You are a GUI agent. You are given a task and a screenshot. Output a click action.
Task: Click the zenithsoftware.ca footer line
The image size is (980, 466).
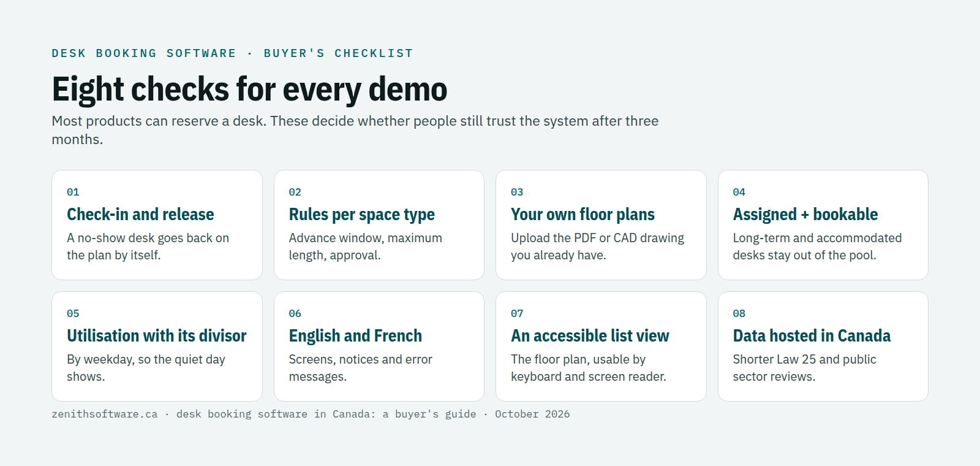(x=311, y=414)
